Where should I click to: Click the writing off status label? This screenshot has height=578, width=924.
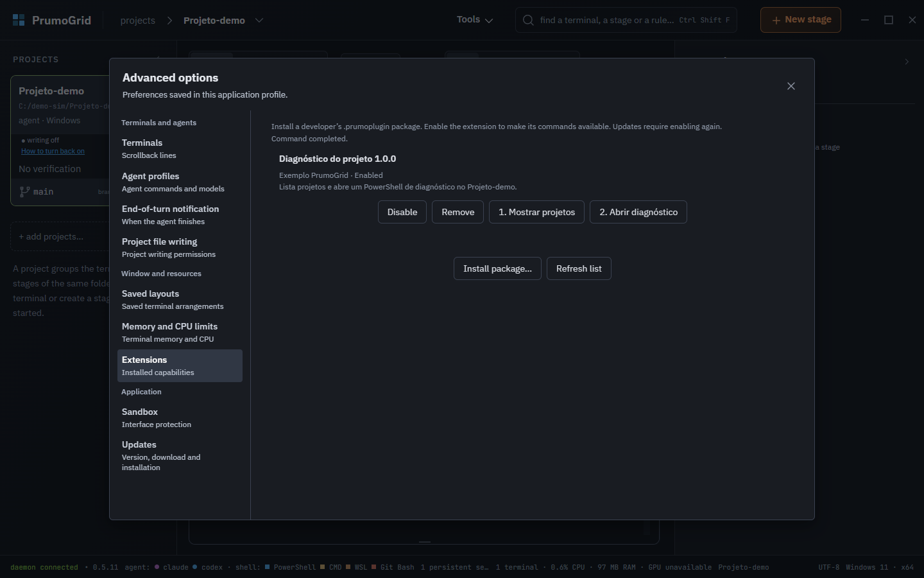coord(43,140)
